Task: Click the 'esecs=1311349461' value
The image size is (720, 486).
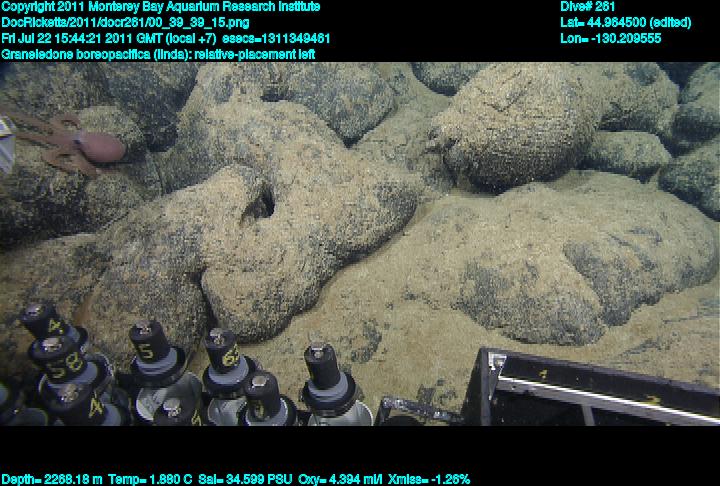Action: click(276, 39)
